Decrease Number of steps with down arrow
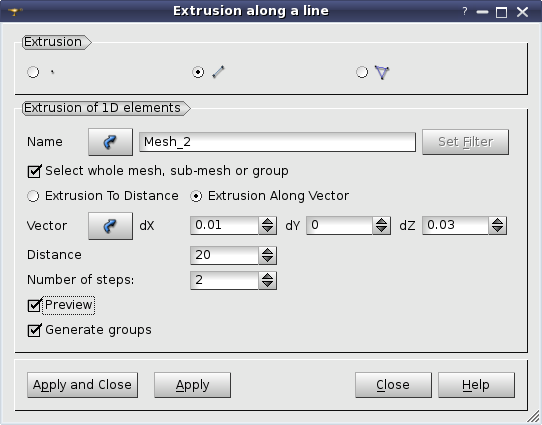Image resolution: width=542 pixels, height=425 pixels. [x=268, y=284]
